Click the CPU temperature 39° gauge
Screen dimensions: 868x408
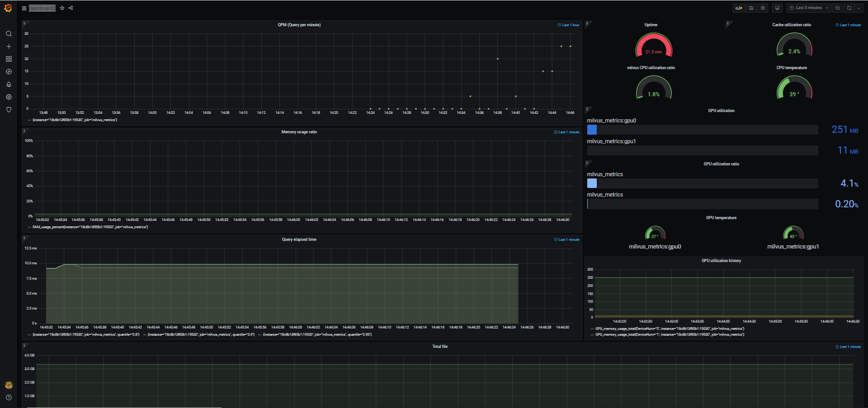point(794,88)
